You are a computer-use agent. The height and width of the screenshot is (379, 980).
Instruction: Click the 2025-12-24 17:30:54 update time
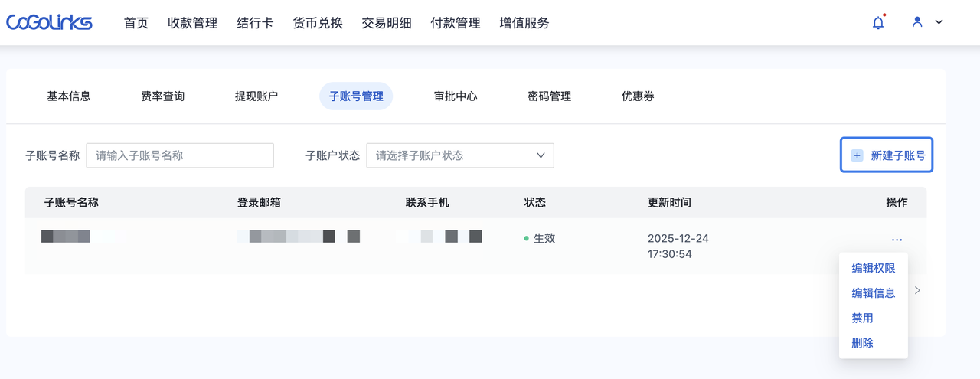click(x=678, y=246)
